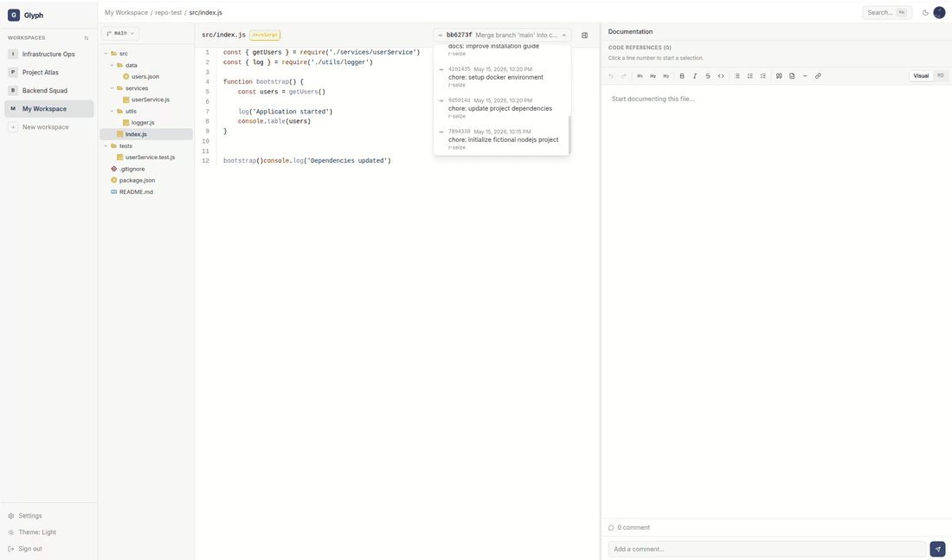
Task: Insert a task checklist
Action: tap(763, 76)
